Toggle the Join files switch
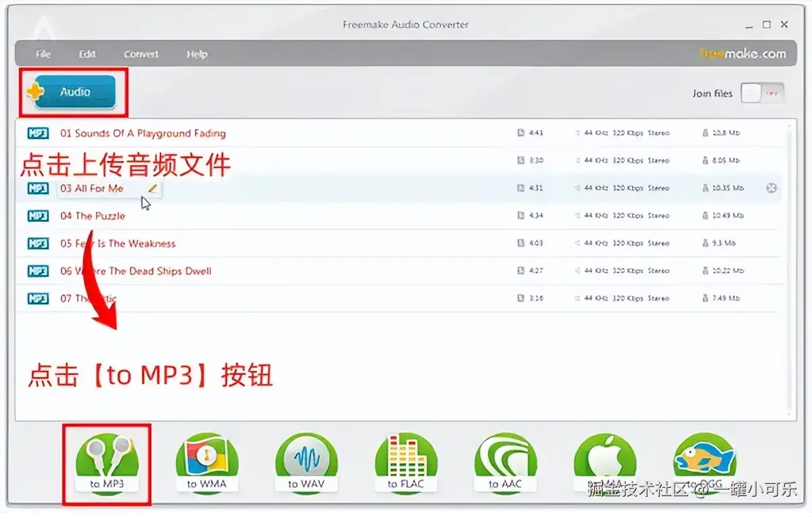 [x=763, y=93]
